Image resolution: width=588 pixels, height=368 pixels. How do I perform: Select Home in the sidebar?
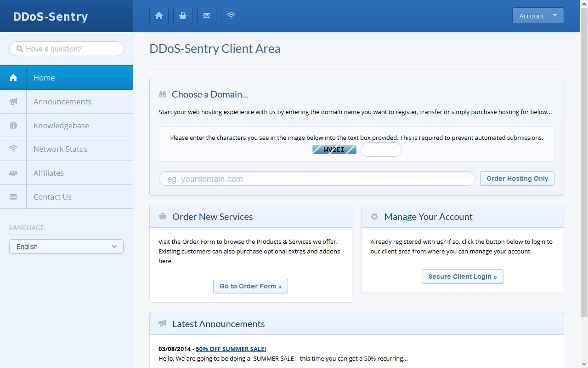pos(67,78)
